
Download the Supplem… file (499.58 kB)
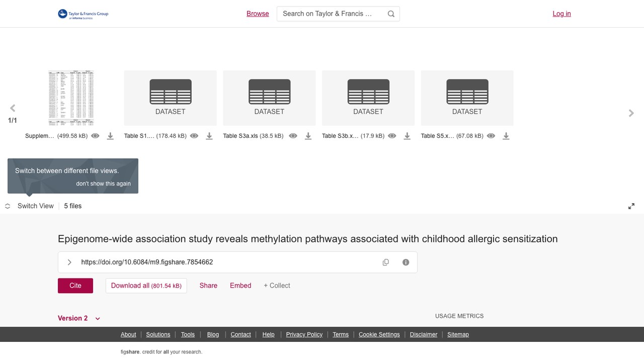coord(110,136)
